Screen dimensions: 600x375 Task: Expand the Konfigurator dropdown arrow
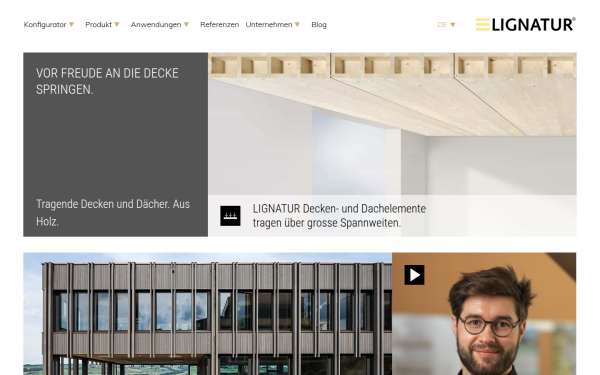[x=71, y=25]
